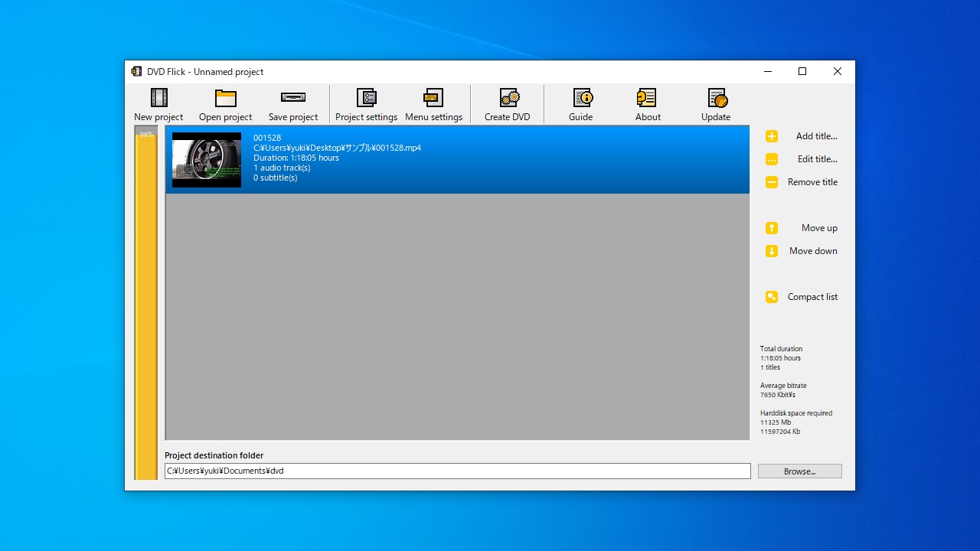Click the '1 audio track(s)' line
Screen dimensions: 980x551
click(282, 168)
